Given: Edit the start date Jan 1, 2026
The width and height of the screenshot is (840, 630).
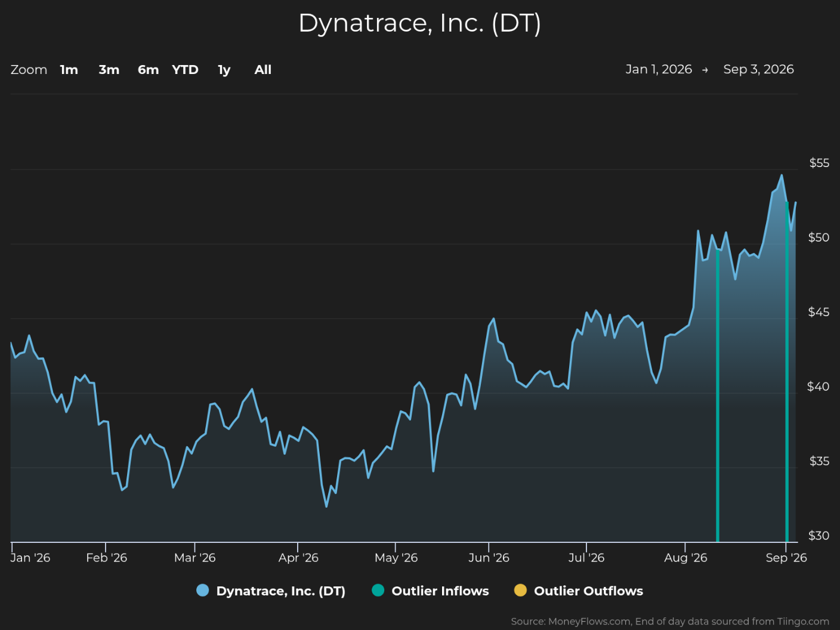Looking at the screenshot, I should coord(659,69).
